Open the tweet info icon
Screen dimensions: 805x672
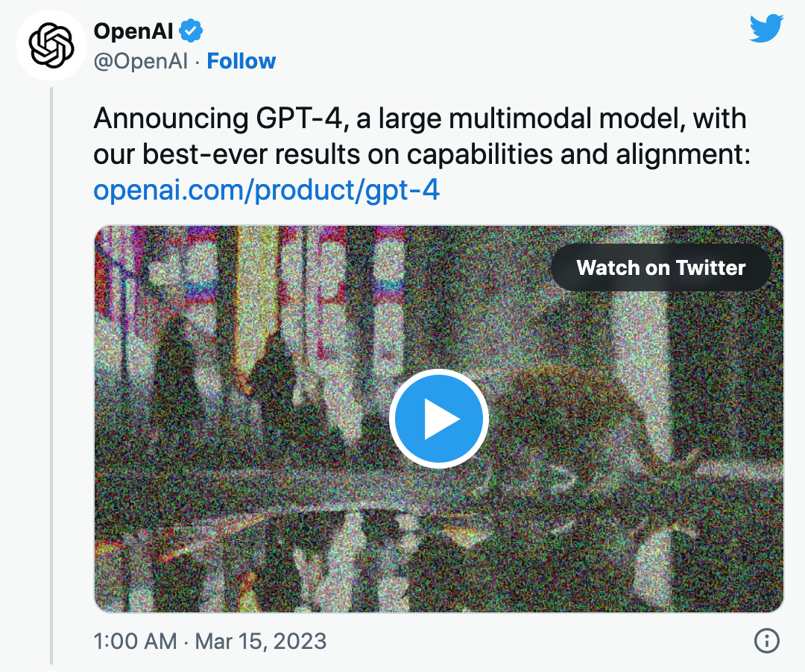[x=767, y=640]
